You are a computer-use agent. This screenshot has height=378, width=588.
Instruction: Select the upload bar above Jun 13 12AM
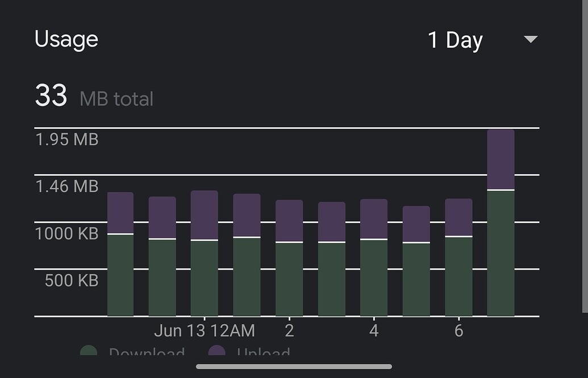pos(205,215)
